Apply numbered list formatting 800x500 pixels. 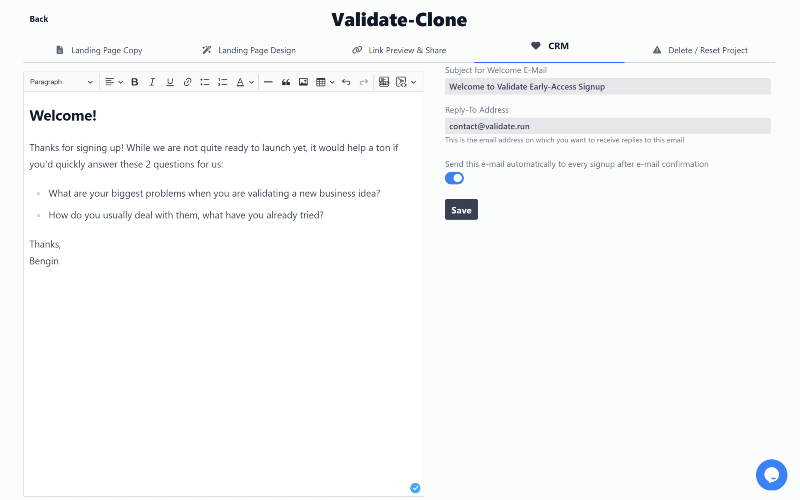[222, 82]
